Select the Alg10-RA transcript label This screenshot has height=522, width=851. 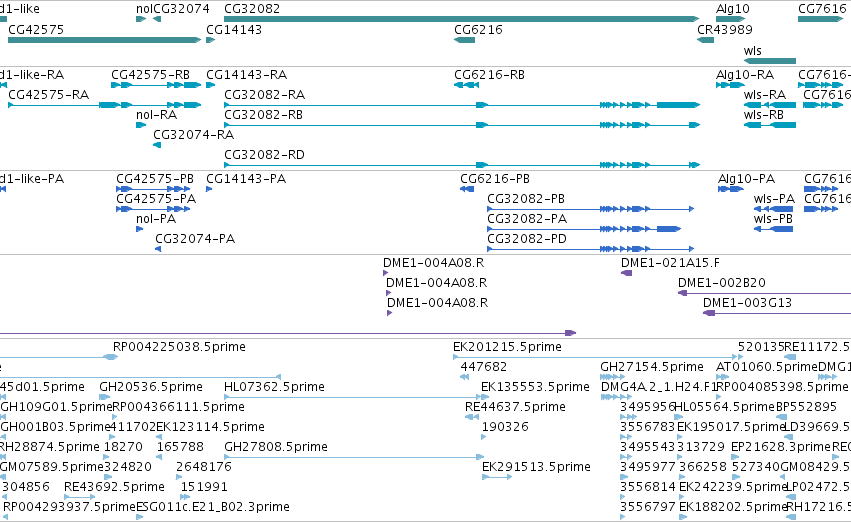(745, 75)
